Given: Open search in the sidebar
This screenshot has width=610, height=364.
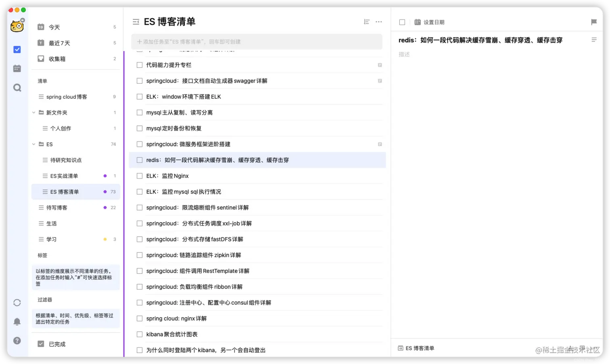Looking at the screenshot, I should click(x=17, y=87).
